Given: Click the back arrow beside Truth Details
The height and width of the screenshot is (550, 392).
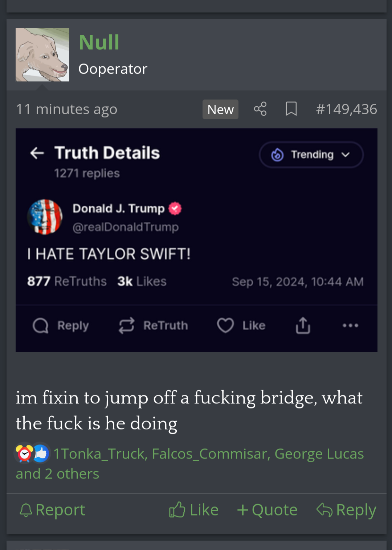Looking at the screenshot, I should pos(37,153).
